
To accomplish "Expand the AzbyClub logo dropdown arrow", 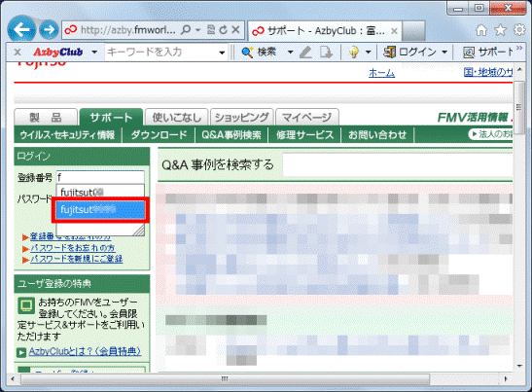I will tap(94, 53).
